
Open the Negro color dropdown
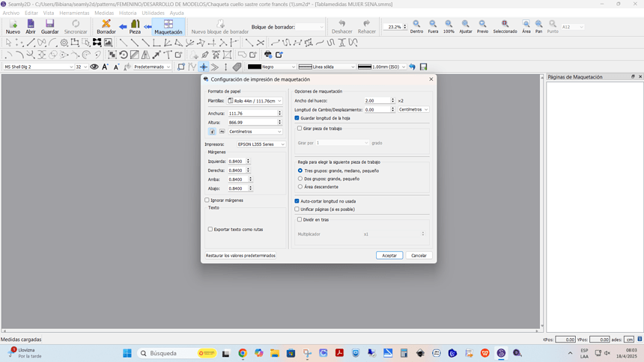(x=272, y=67)
